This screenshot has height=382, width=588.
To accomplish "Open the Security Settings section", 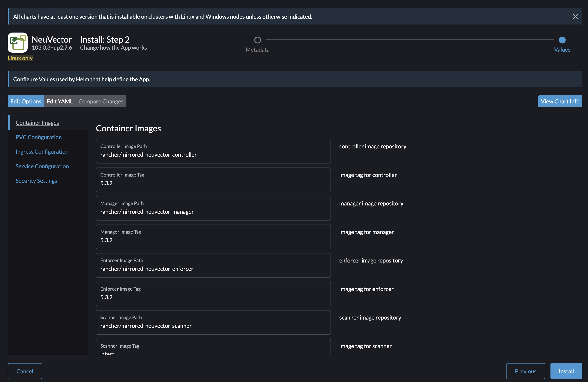I will [x=36, y=181].
